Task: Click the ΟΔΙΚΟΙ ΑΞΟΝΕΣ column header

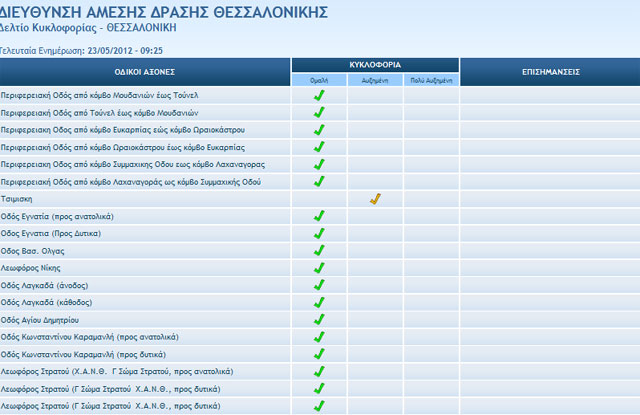Action: (145, 72)
